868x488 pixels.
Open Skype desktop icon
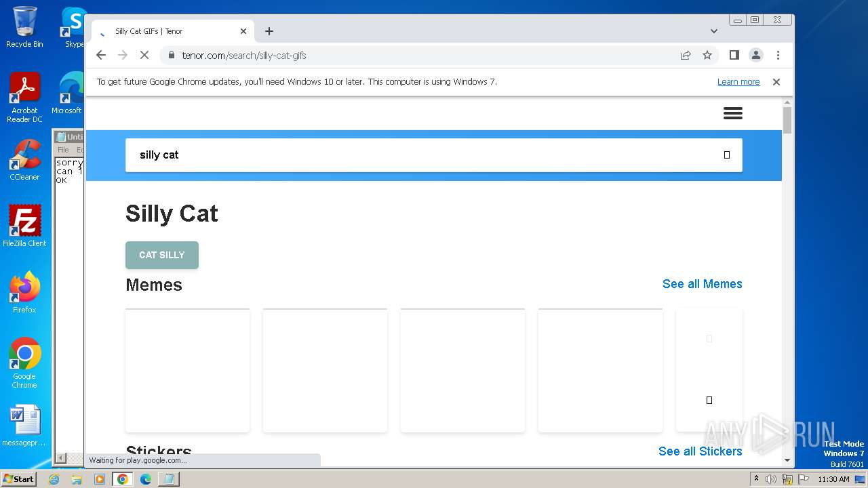73,27
